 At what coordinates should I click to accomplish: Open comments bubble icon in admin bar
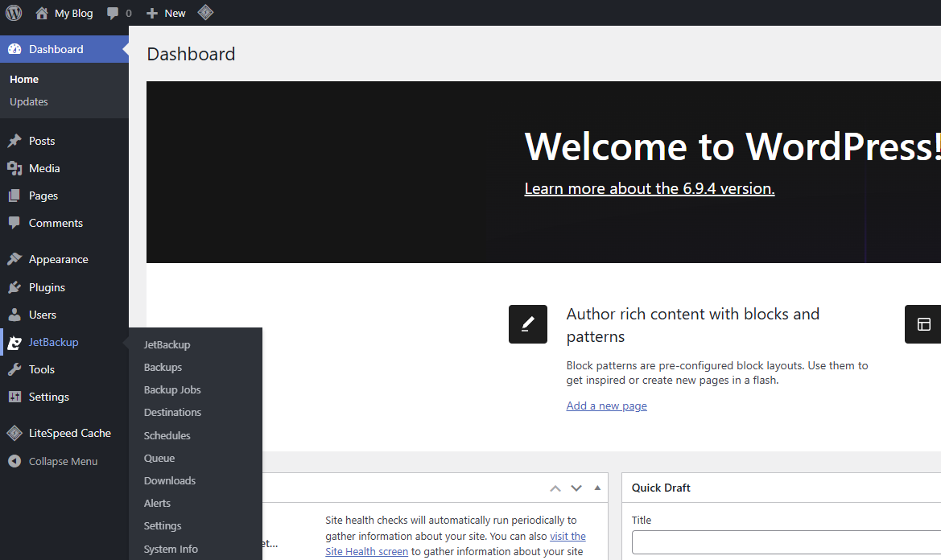click(x=112, y=13)
